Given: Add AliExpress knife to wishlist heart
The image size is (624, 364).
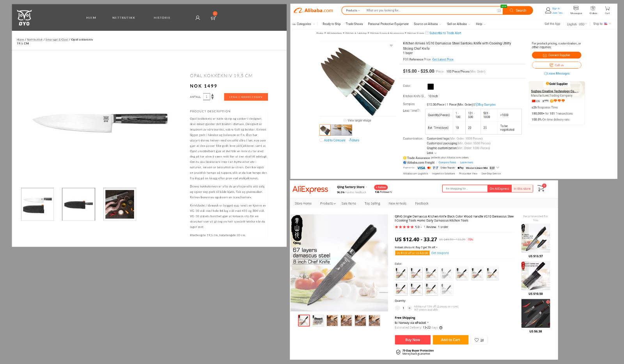Looking at the screenshot, I should pyautogui.click(x=479, y=340).
